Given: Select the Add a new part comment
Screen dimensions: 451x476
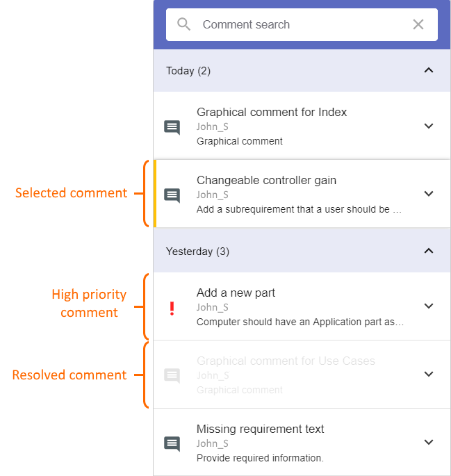Looking at the screenshot, I should 236,293.
